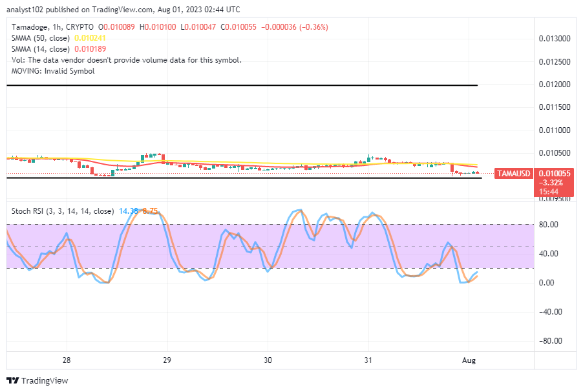Image resolution: width=583 pixels, height=392 pixels.
Task: Click the low price value L0.010047
Action: (x=198, y=27)
